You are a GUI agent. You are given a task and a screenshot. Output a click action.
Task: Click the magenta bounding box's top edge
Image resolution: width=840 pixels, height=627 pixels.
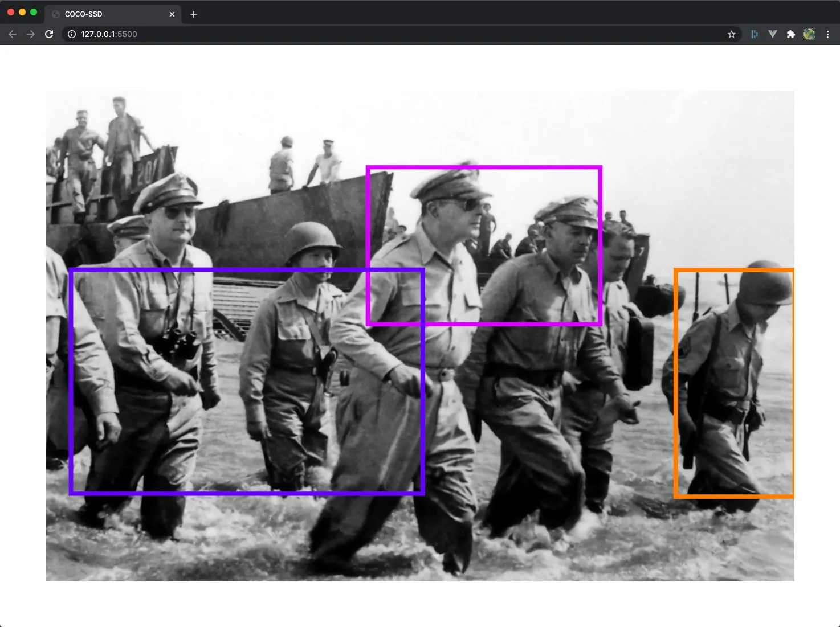[484, 167]
